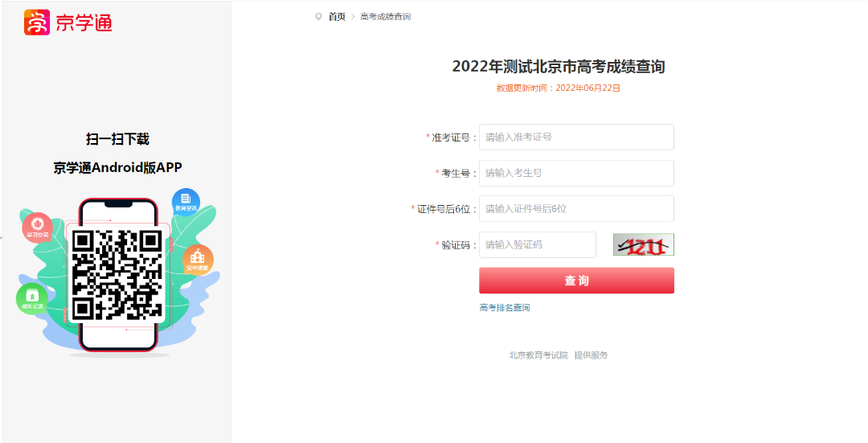Click the green 成长记录 bubble icon

[x=31, y=299]
